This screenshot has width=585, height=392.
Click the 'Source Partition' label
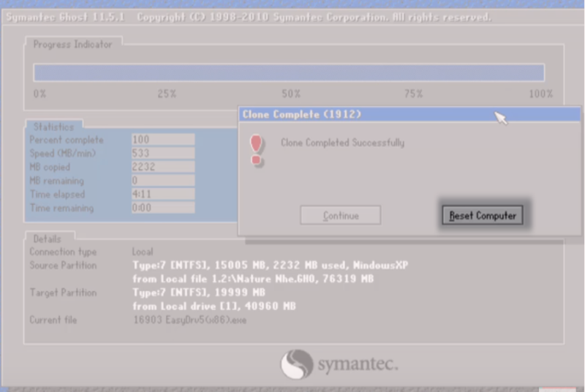point(63,265)
